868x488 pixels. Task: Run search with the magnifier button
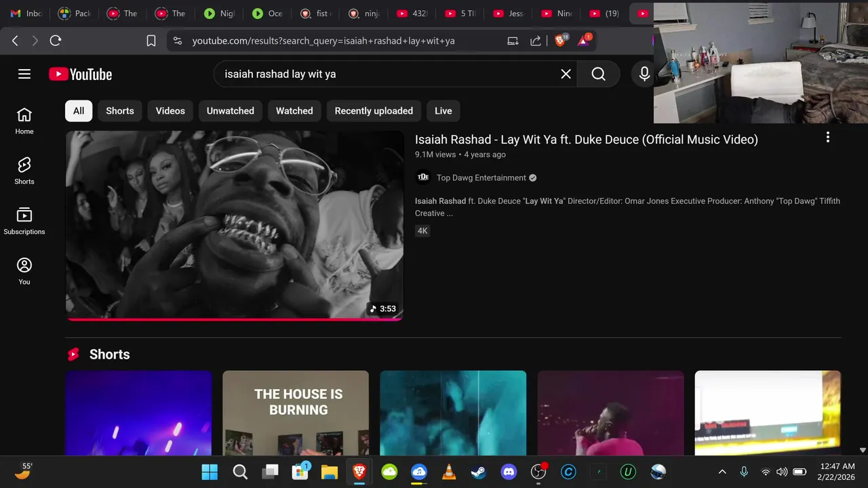[598, 74]
